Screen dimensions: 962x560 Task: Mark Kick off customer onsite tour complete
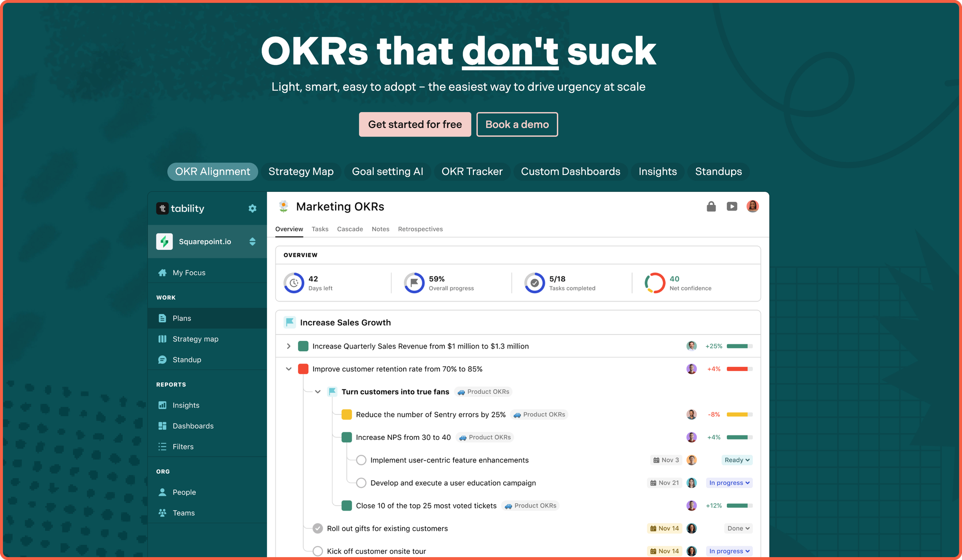[x=317, y=551]
